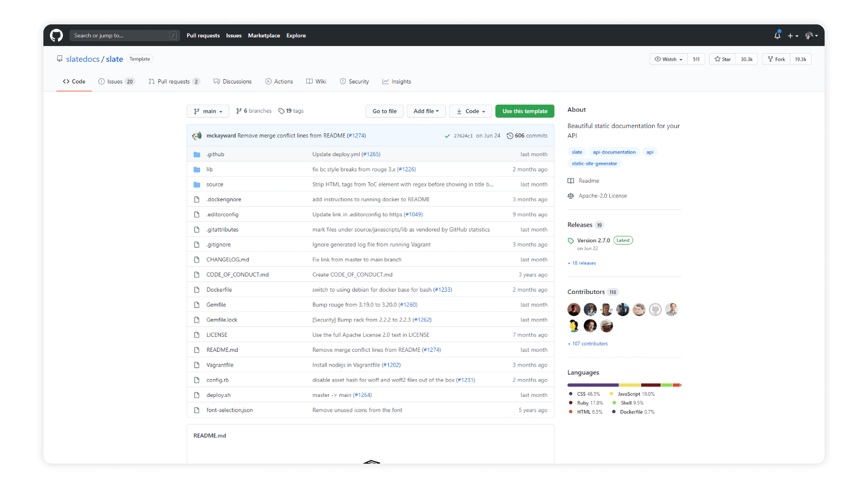Open the slate repository name link
Screen dimensions: 868x488
(x=114, y=59)
